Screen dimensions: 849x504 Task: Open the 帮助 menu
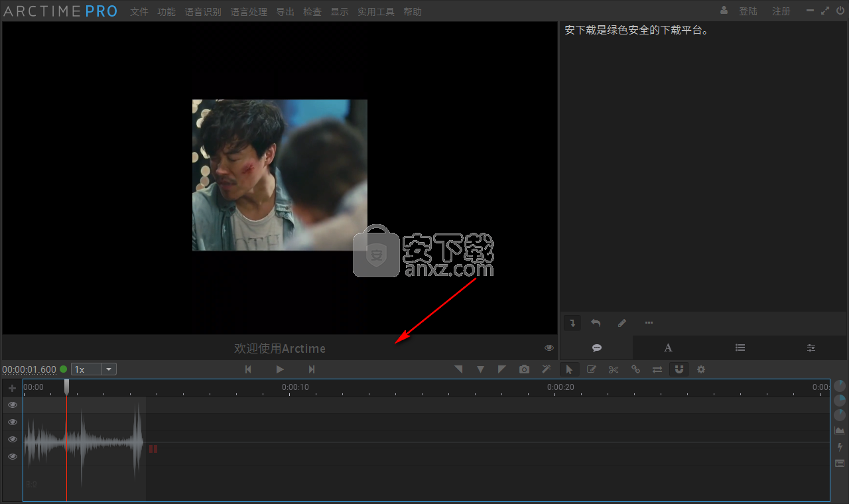click(x=413, y=12)
